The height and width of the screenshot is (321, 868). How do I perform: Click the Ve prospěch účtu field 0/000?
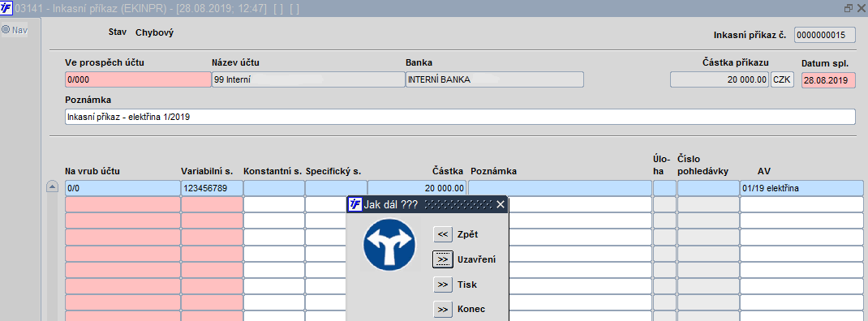point(138,79)
